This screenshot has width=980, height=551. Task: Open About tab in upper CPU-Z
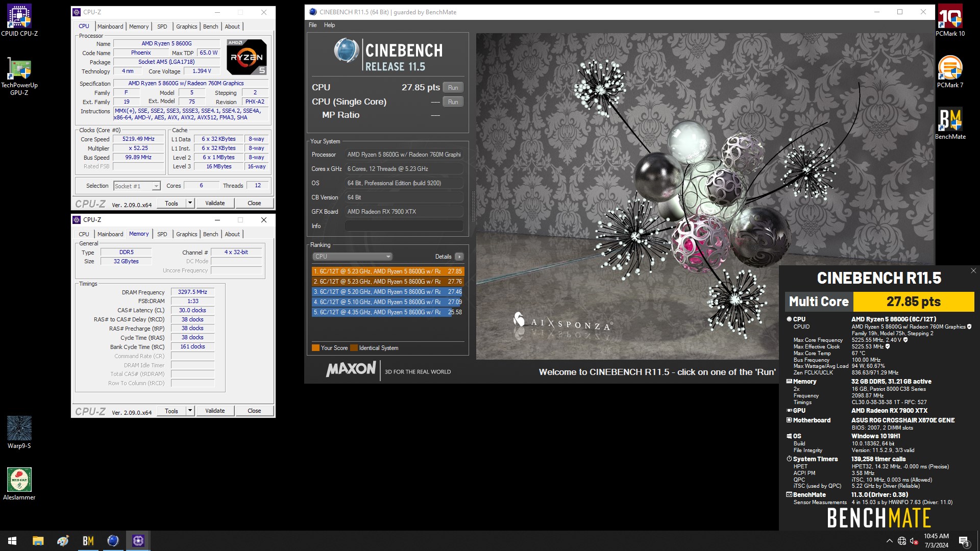pyautogui.click(x=232, y=27)
